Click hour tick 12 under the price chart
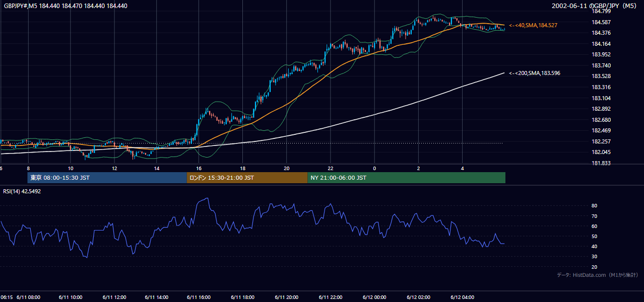 [114, 168]
